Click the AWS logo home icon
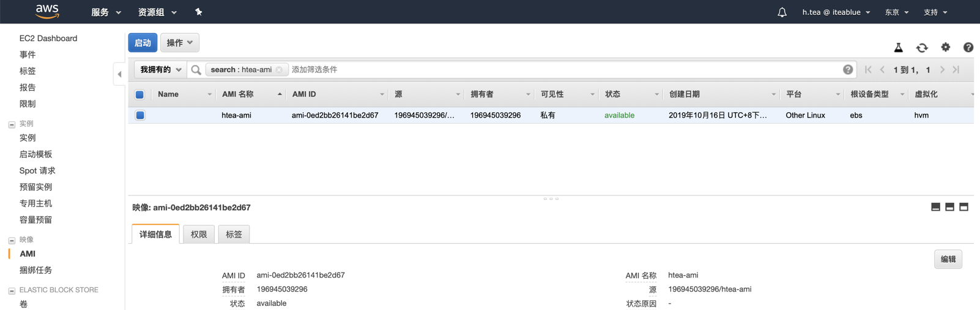Screen dimensions: 980x310 (x=47, y=11)
